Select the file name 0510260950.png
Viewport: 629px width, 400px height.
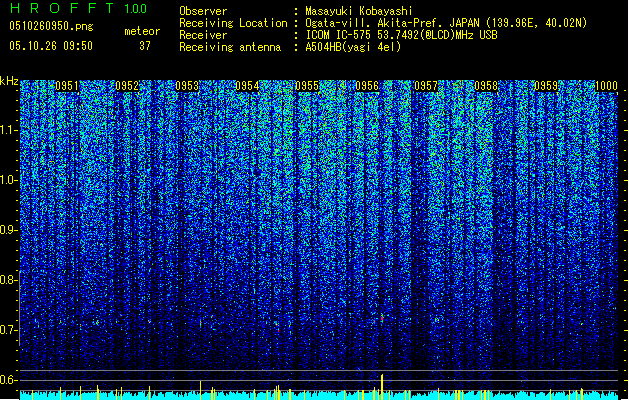pos(51,26)
